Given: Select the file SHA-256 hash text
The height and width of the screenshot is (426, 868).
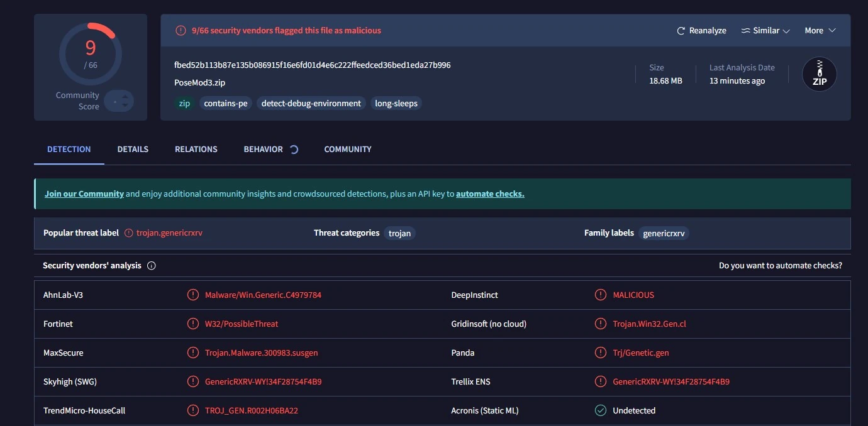Looking at the screenshot, I should coord(312,65).
